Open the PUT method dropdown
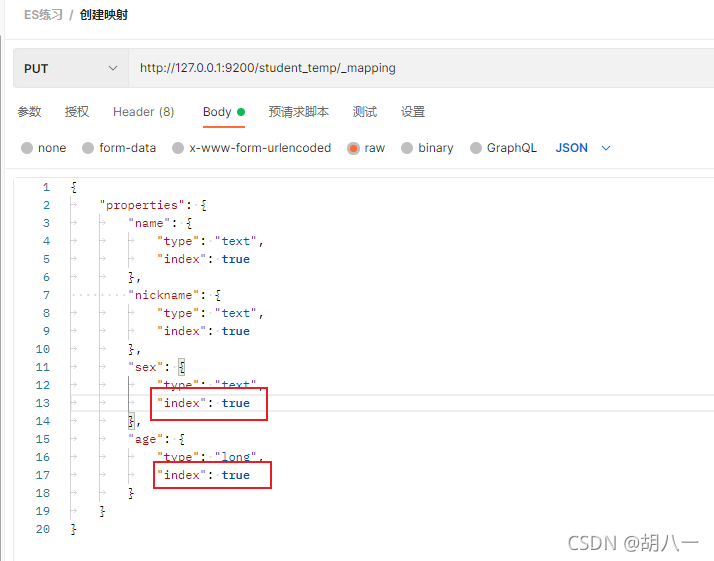 [71, 68]
